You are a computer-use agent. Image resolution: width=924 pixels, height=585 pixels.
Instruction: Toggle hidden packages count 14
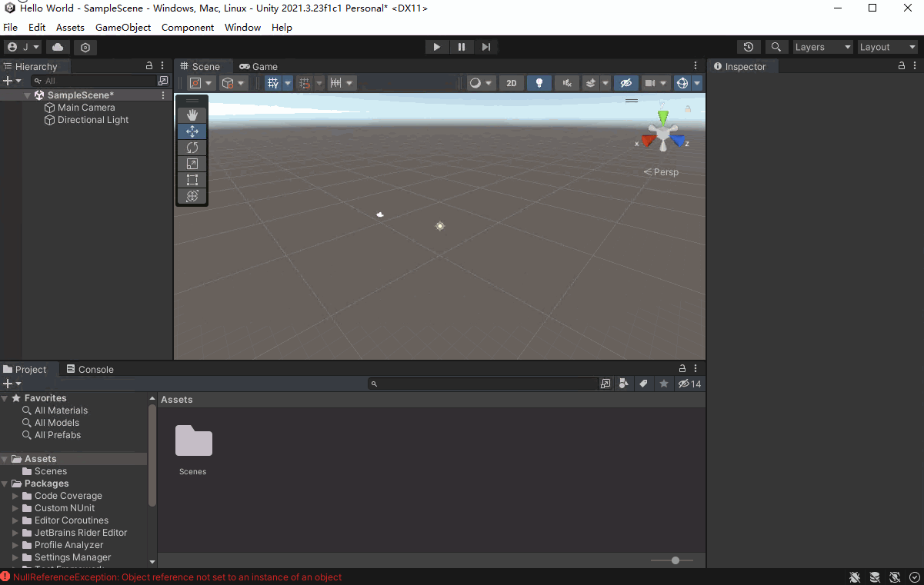[689, 384]
